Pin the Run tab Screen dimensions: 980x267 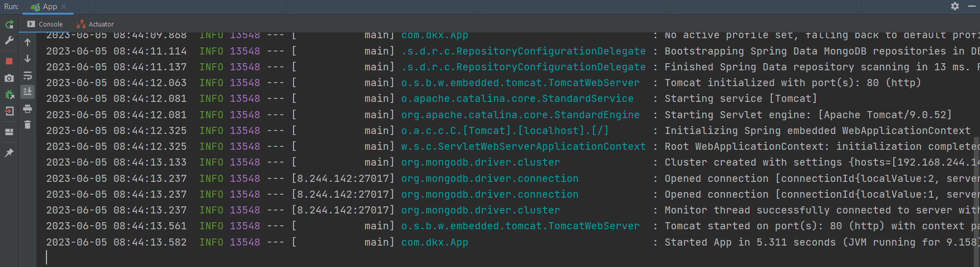click(9, 152)
